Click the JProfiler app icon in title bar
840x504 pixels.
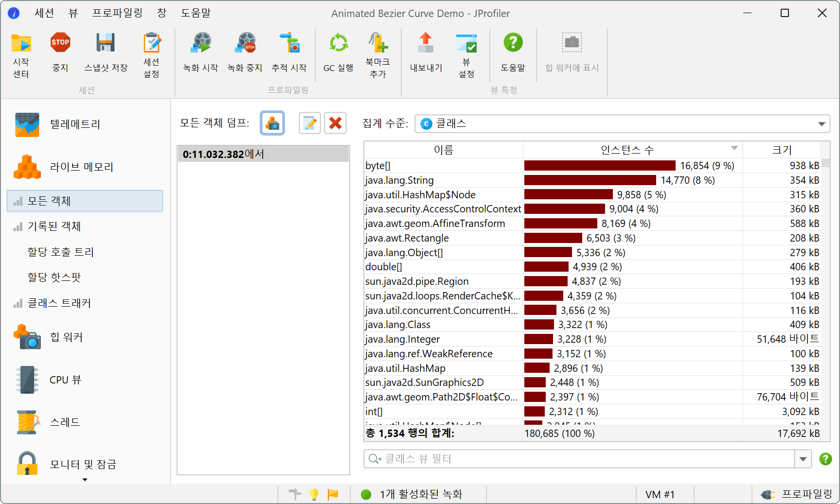point(14,13)
